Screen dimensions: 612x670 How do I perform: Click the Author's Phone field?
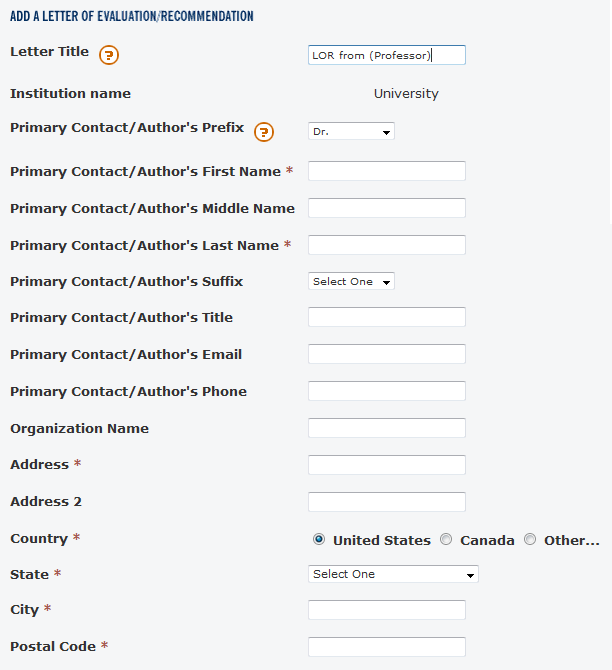pyautogui.click(x=387, y=391)
